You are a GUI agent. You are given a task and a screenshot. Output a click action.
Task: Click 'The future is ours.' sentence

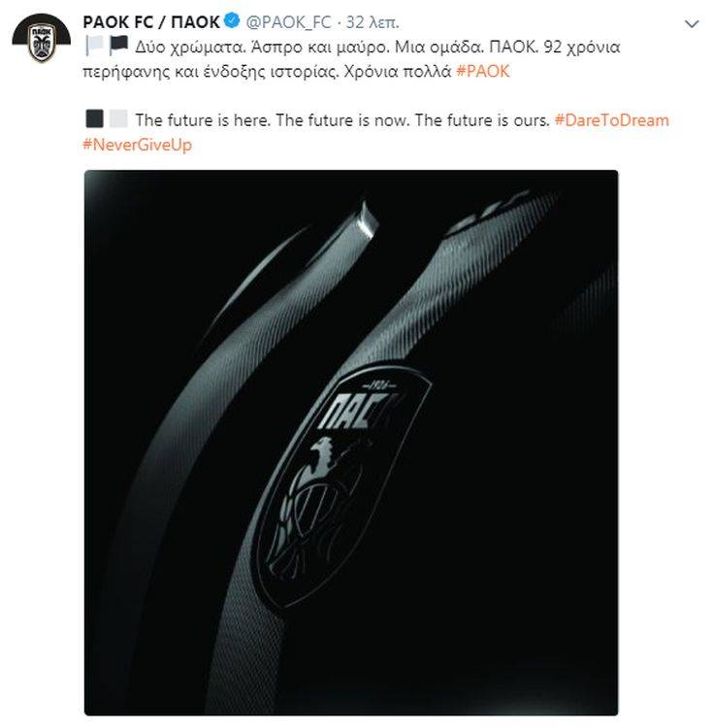[x=482, y=120]
